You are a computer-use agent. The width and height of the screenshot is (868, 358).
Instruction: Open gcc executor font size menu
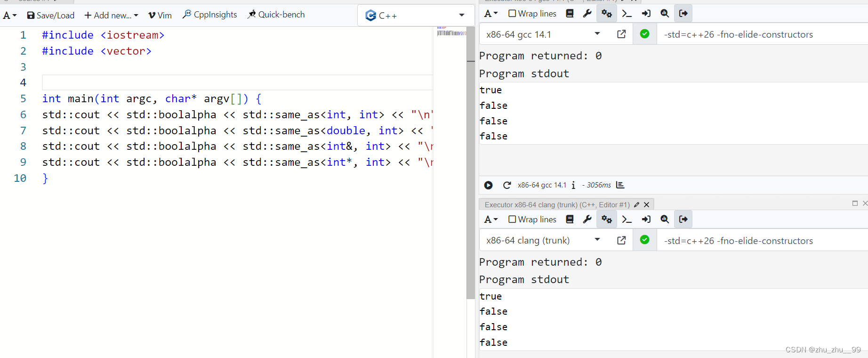(491, 14)
